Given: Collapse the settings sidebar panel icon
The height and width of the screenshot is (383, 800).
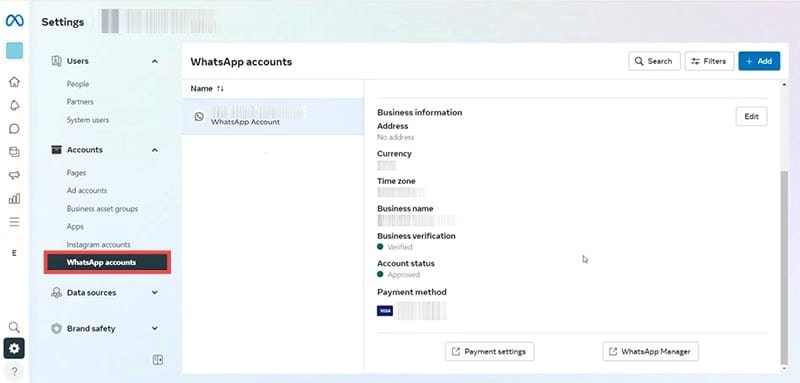Looking at the screenshot, I should pos(158,360).
